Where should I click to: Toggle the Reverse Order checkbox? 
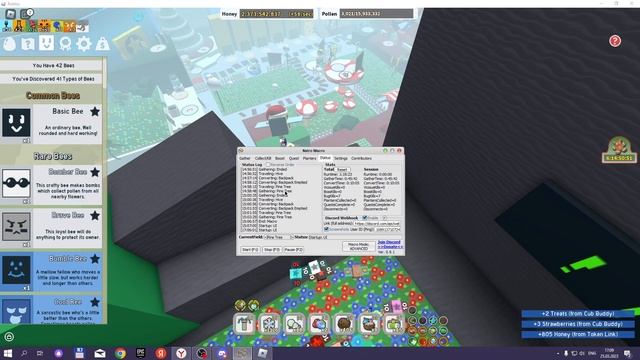(x=268, y=164)
